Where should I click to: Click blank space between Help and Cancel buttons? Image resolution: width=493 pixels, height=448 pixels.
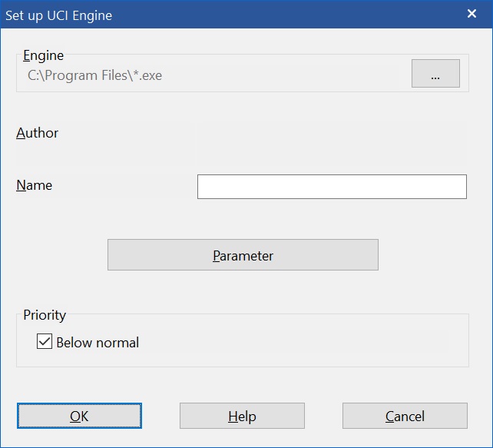tap(323, 416)
